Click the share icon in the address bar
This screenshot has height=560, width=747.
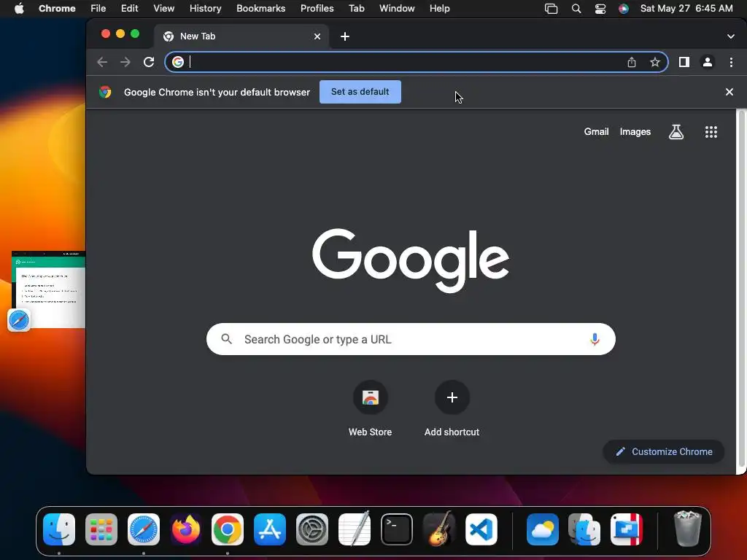[x=632, y=63]
